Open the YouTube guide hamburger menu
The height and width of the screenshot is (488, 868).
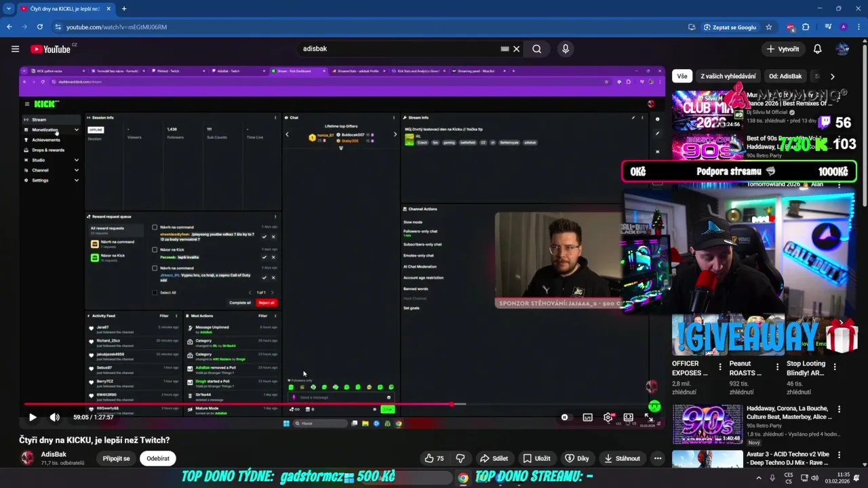pos(15,49)
